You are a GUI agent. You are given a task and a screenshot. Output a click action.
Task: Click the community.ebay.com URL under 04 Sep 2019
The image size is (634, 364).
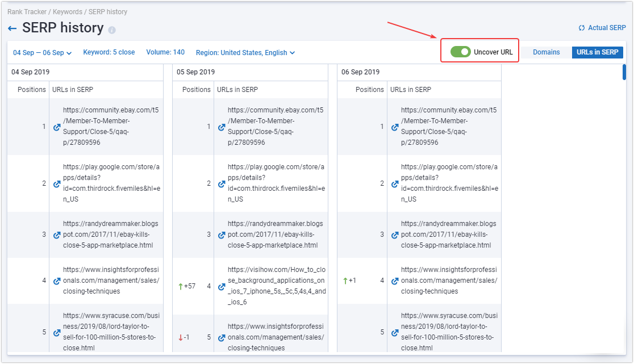point(111,127)
